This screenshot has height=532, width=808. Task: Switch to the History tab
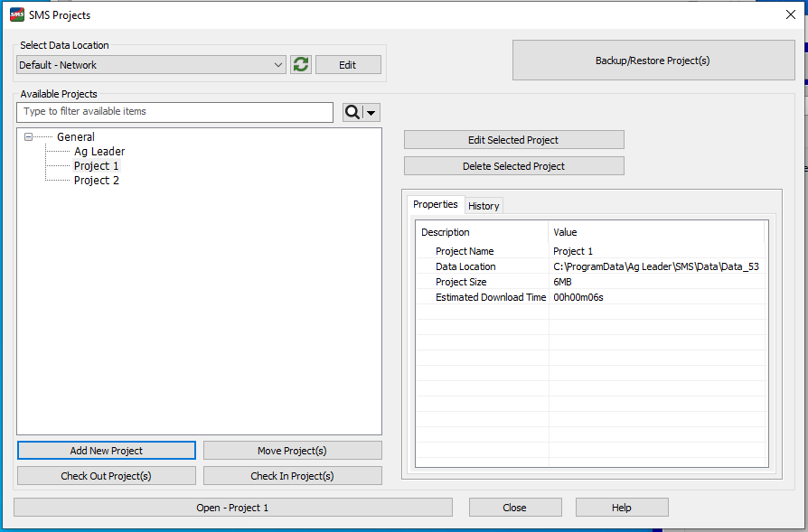click(484, 206)
